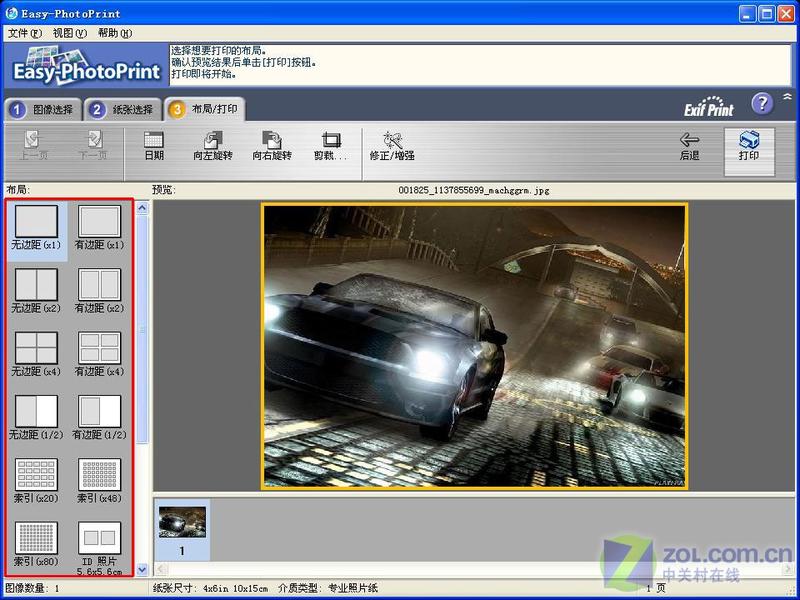Click the Exif Print logo
This screenshot has width=800, height=600.
[709, 107]
